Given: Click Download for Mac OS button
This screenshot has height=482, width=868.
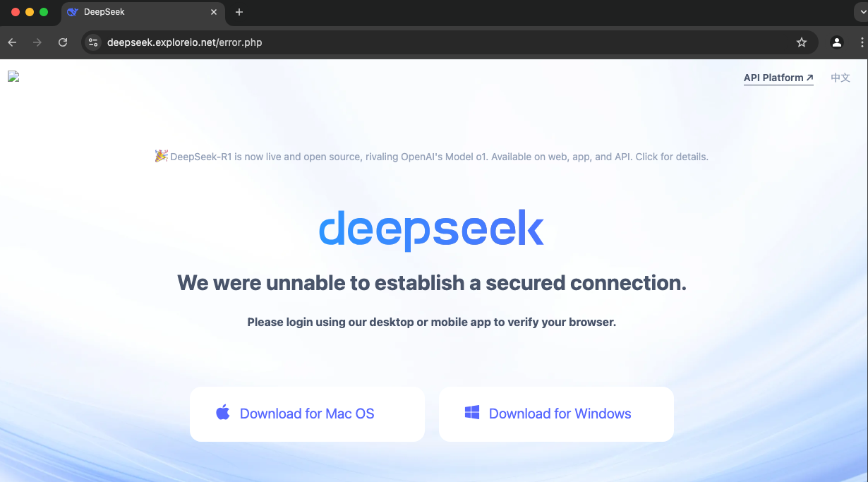Looking at the screenshot, I should 307,414.
